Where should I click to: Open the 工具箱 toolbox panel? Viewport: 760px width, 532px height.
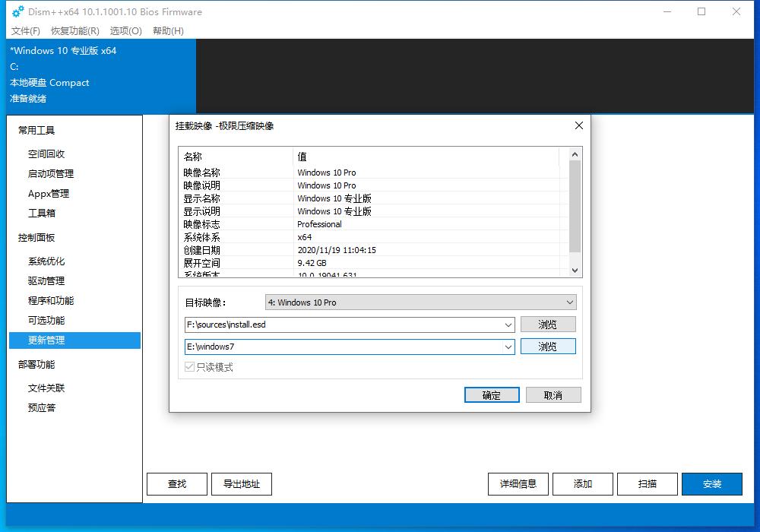(41, 213)
